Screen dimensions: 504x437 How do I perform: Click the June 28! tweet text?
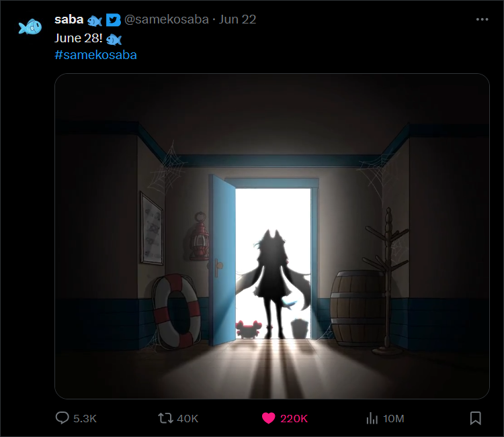(x=79, y=38)
